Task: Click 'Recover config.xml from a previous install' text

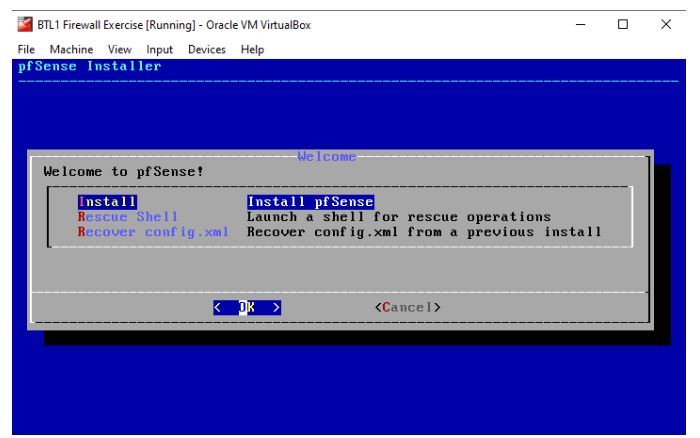Action: point(424,232)
